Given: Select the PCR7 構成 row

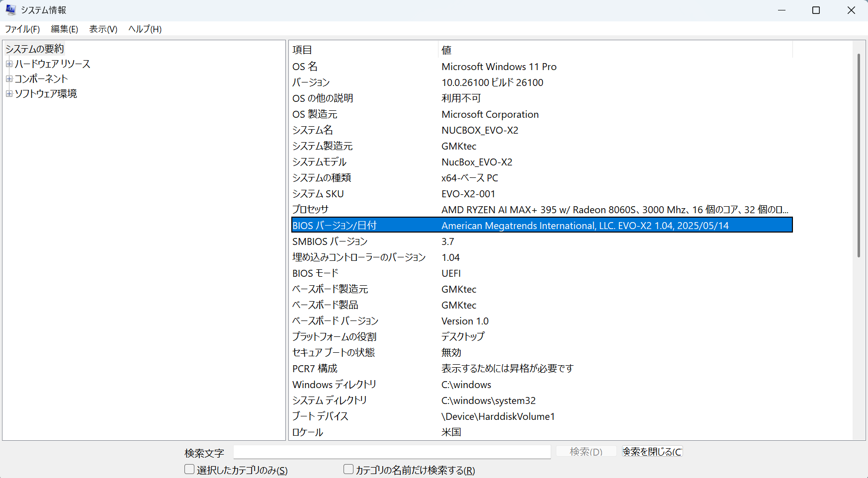Looking at the screenshot, I should [542, 369].
